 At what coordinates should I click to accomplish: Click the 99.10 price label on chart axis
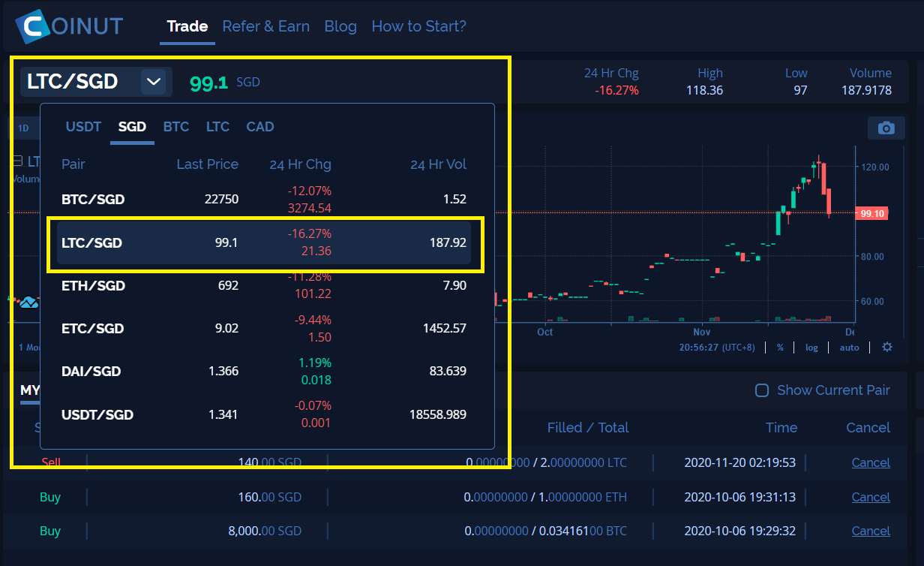[x=871, y=214]
